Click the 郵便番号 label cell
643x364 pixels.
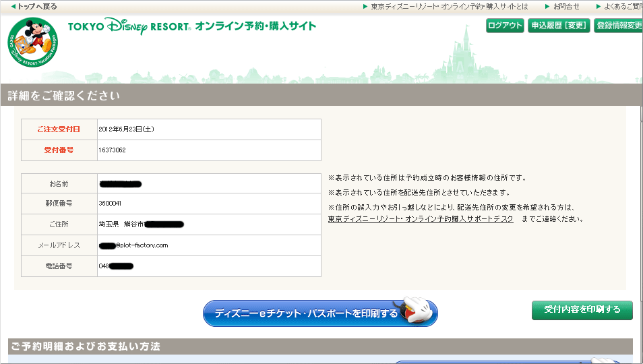point(59,204)
